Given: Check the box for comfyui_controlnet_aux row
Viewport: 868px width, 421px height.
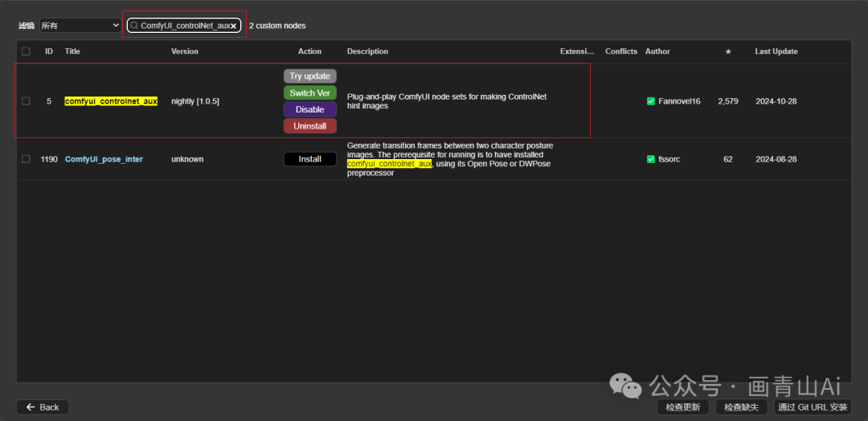Looking at the screenshot, I should pos(26,101).
